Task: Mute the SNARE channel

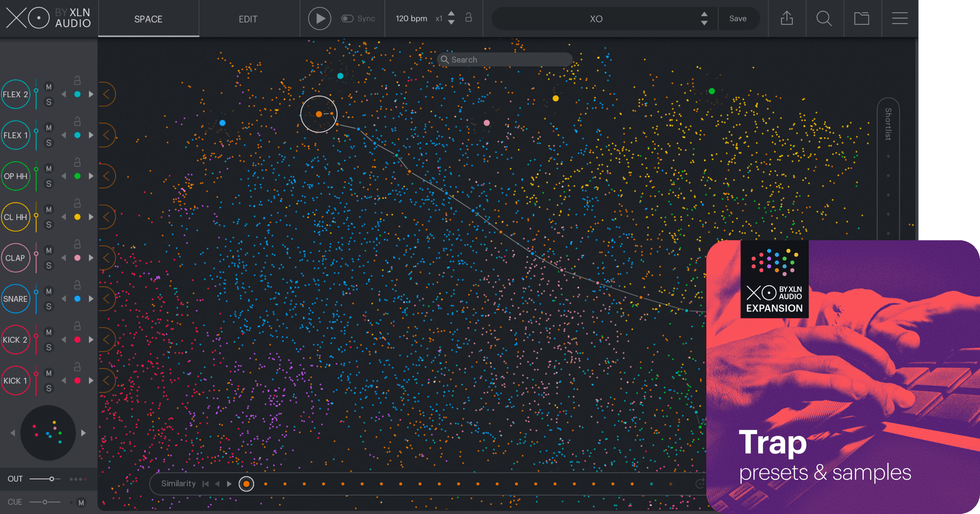Action: click(49, 291)
